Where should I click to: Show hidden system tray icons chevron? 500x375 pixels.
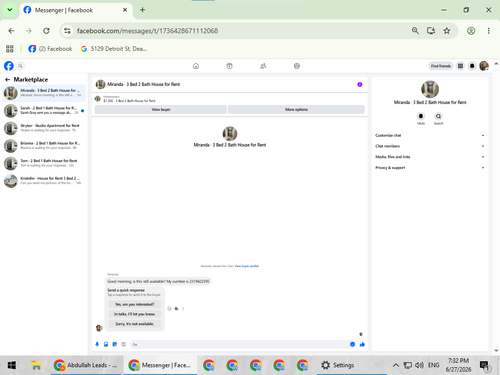click(x=395, y=365)
